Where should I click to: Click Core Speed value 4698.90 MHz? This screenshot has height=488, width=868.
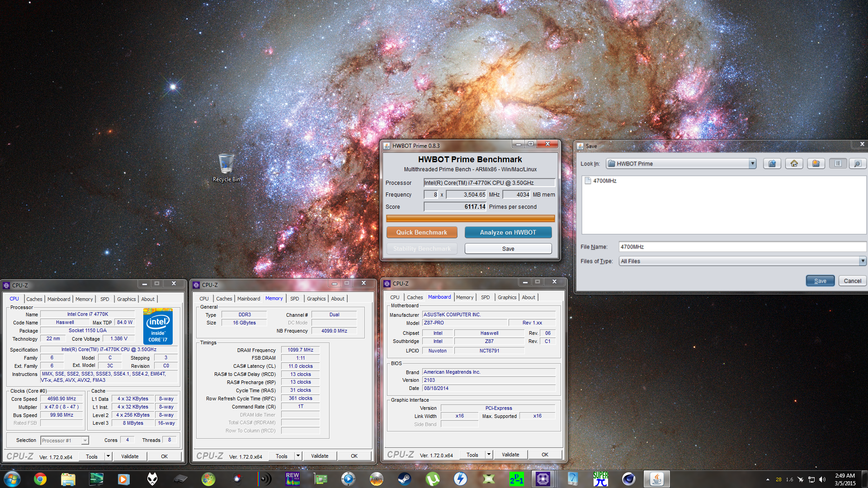point(61,399)
